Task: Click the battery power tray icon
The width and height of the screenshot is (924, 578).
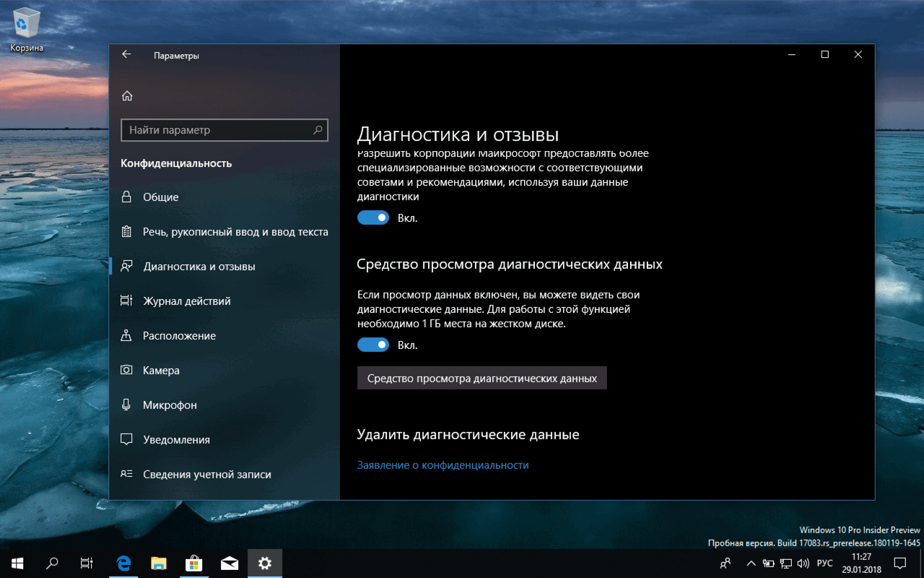Action: click(x=768, y=564)
